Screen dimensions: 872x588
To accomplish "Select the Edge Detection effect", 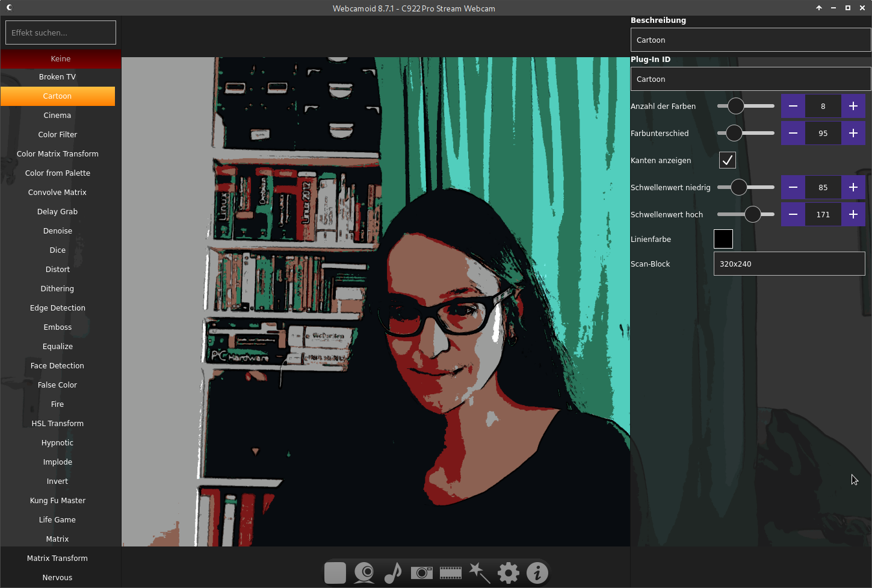I will point(58,308).
